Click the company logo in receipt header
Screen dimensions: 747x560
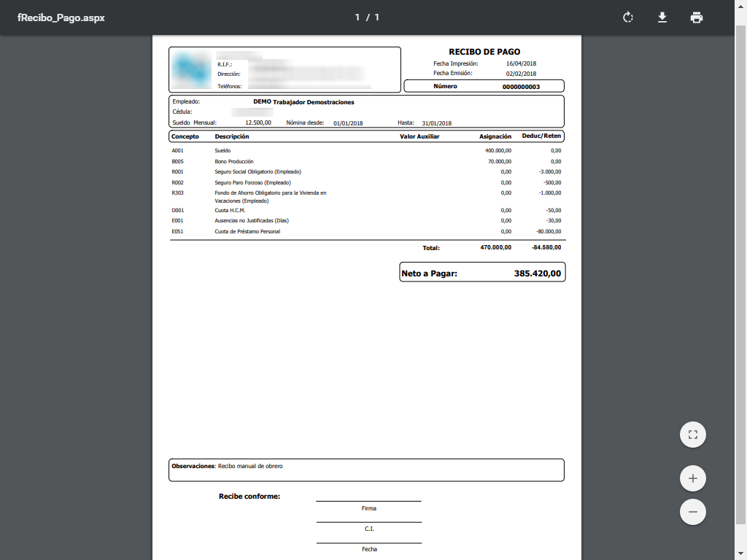tap(191, 70)
